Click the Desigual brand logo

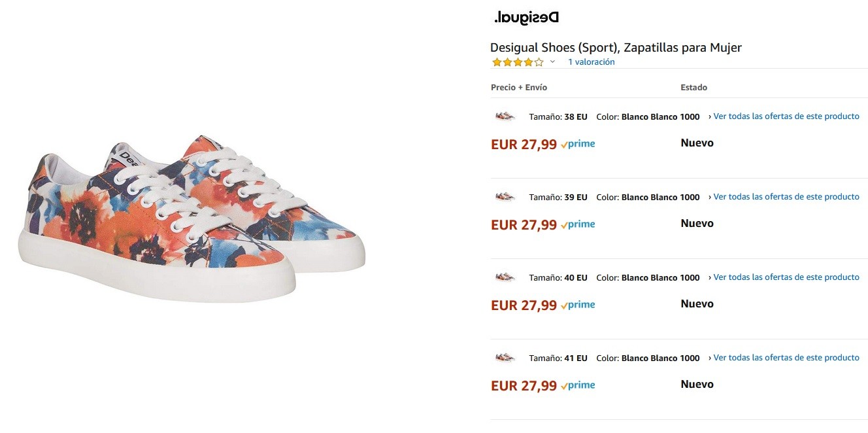tap(527, 18)
